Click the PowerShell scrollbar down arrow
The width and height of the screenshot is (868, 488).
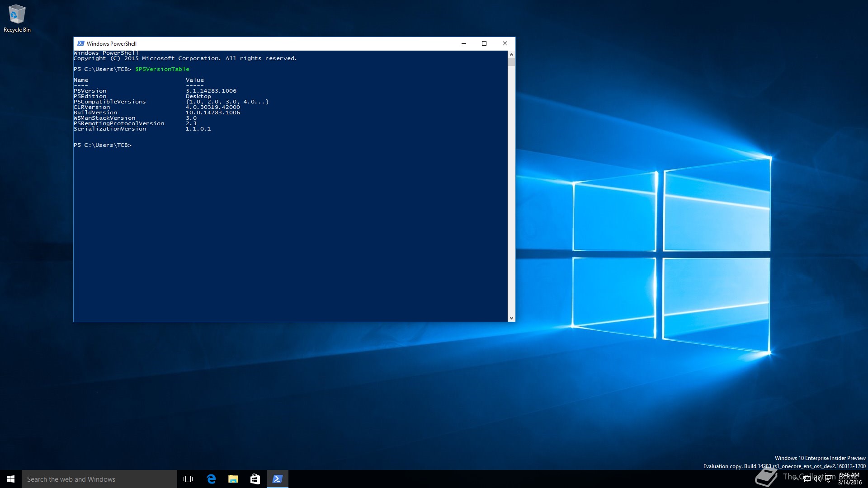tap(511, 318)
